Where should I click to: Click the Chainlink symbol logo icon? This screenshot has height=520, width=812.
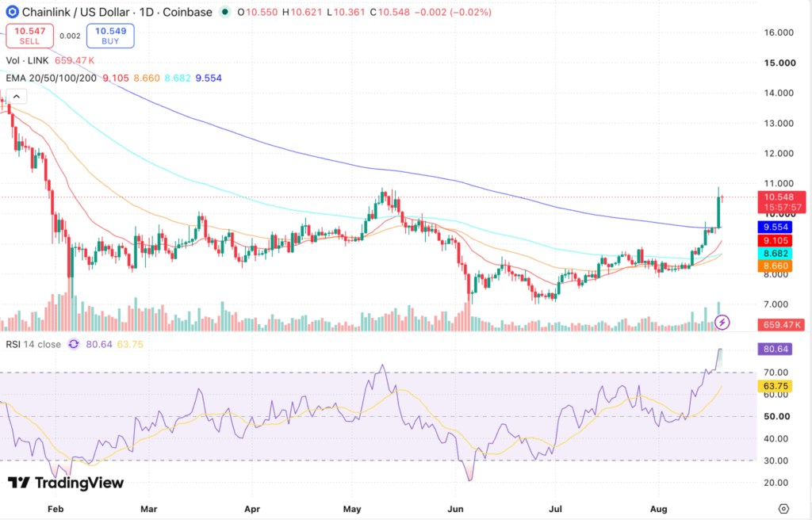[12, 11]
